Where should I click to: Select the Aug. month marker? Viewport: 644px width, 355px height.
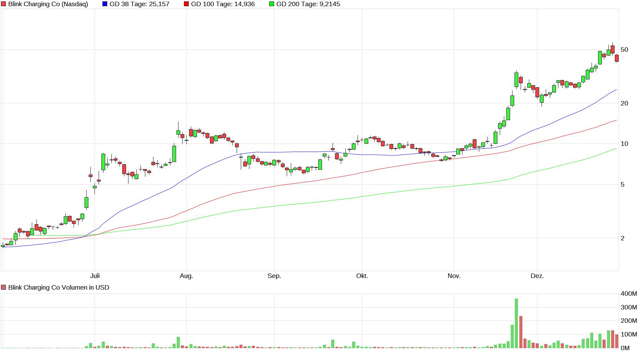click(186, 276)
